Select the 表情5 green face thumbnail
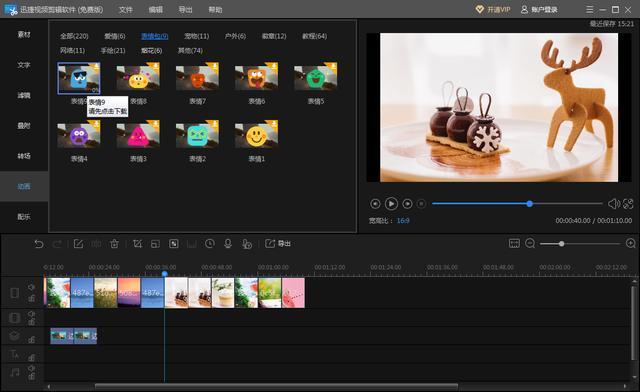The height and width of the screenshot is (392, 640). (316, 77)
